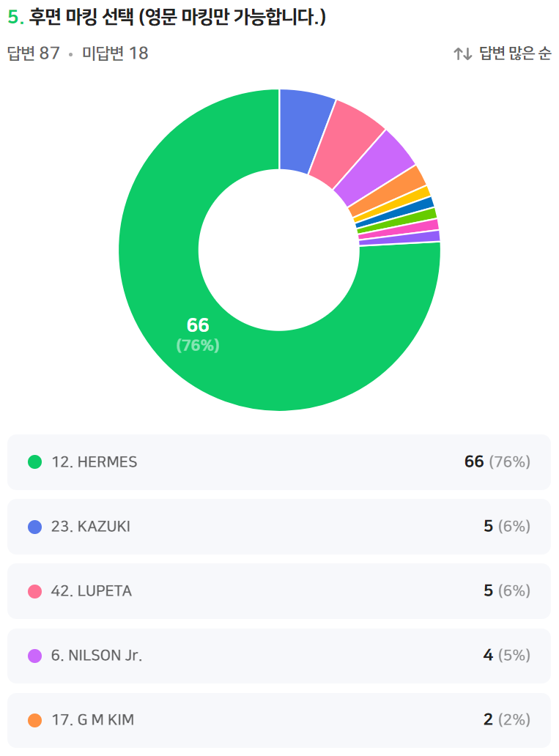
Task: Click the "미답변 18" unanswered count
Action: click(115, 53)
